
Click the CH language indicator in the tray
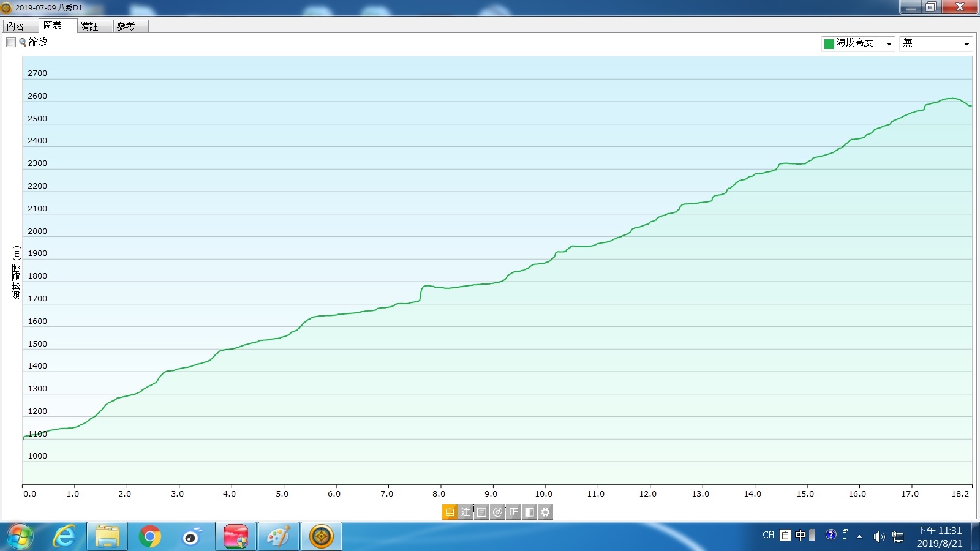point(769,535)
